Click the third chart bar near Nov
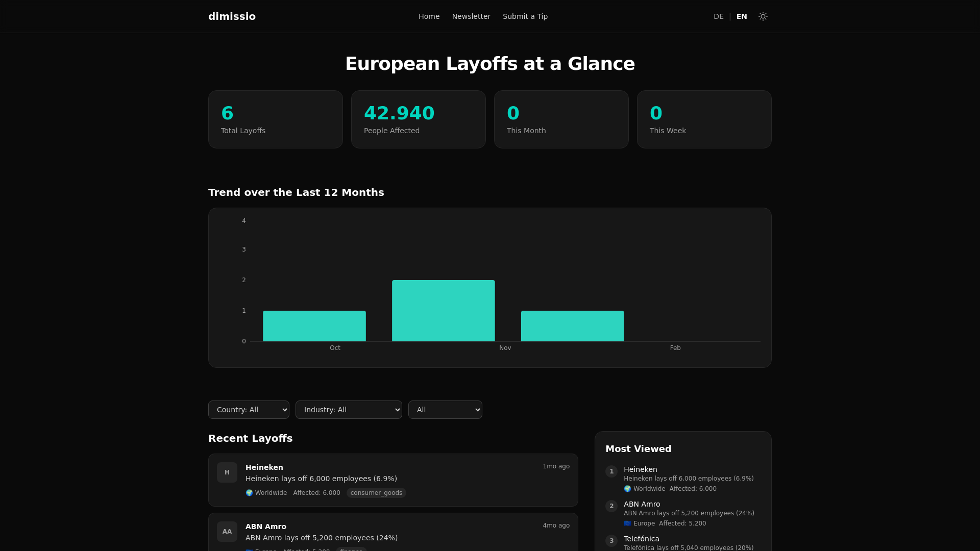This screenshot has height=551, width=980. click(573, 326)
